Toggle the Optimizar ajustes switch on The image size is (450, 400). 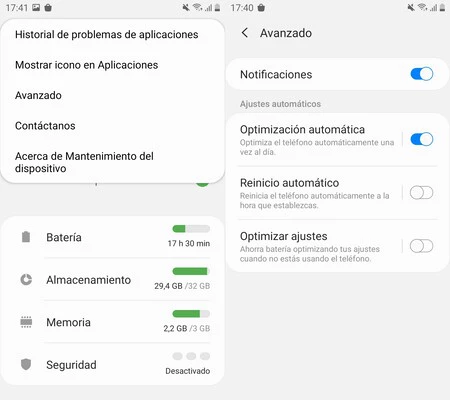(x=421, y=246)
